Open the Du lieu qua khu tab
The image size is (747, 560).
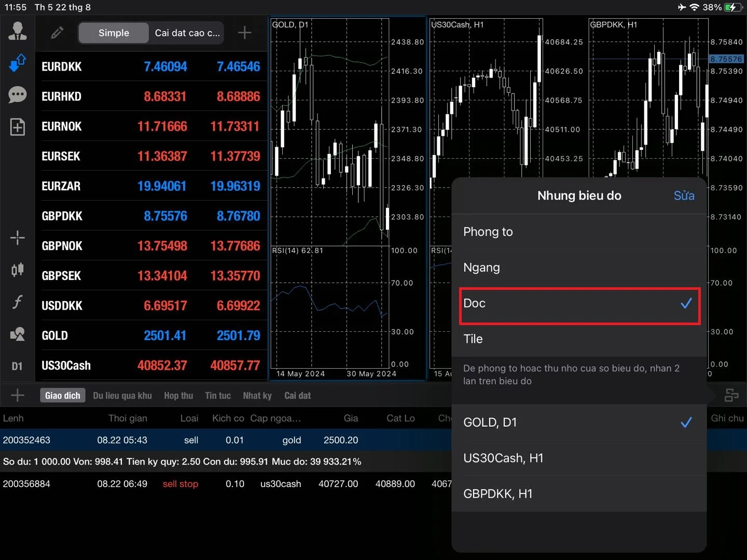click(122, 396)
